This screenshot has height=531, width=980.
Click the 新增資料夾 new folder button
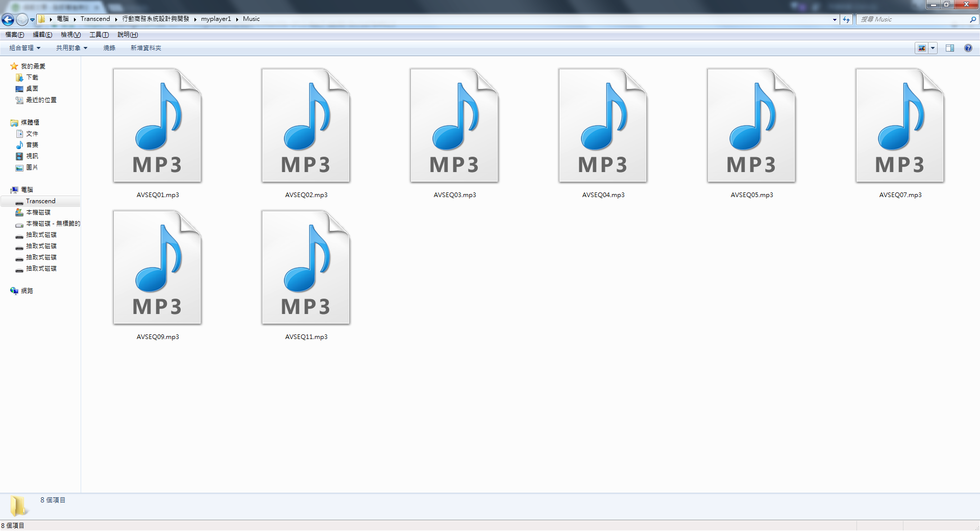click(145, 48)
